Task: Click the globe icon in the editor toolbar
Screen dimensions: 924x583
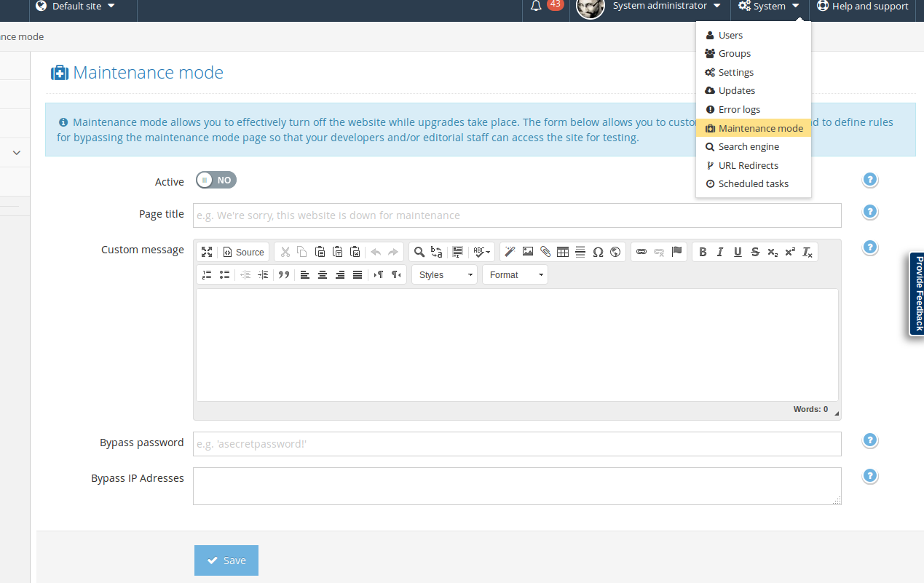Action: [x=615, y=252]
